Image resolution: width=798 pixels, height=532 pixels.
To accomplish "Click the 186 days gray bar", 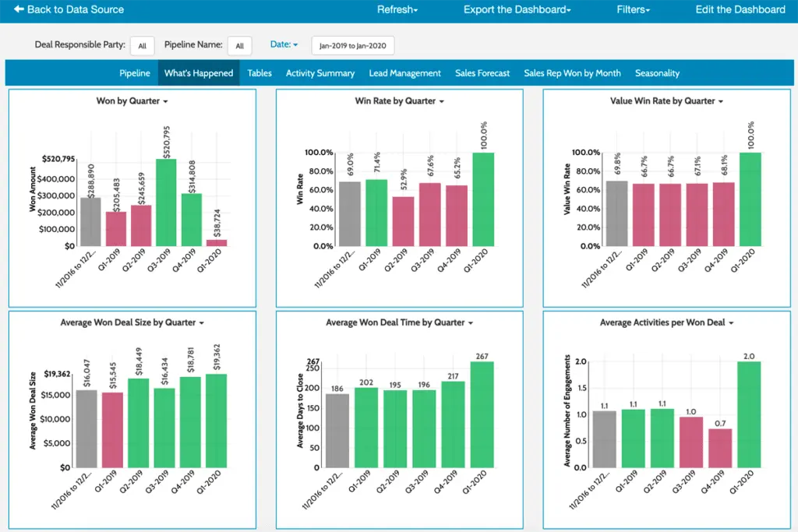I will coord(337,431).
